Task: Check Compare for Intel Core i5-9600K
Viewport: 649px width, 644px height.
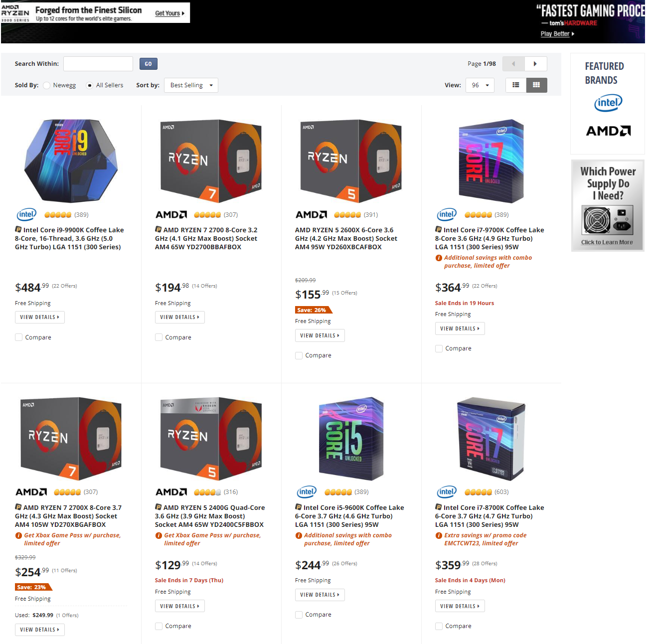Action: tap(299, 615)
